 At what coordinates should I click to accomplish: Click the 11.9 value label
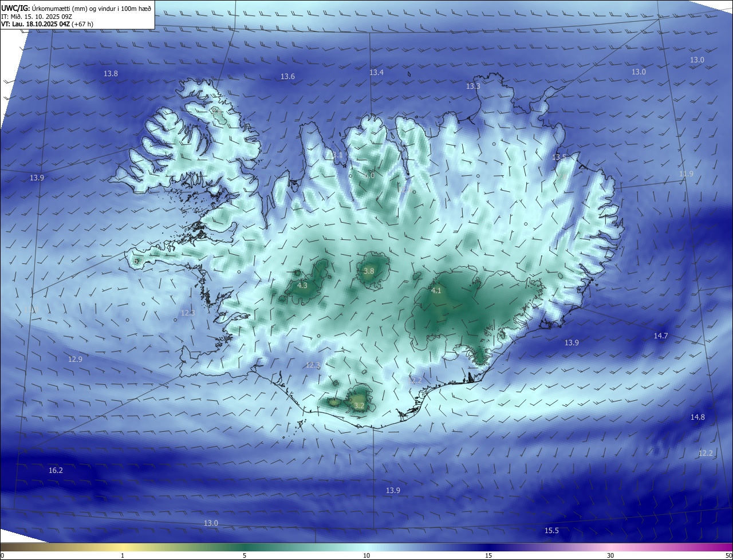click(686, 173)
